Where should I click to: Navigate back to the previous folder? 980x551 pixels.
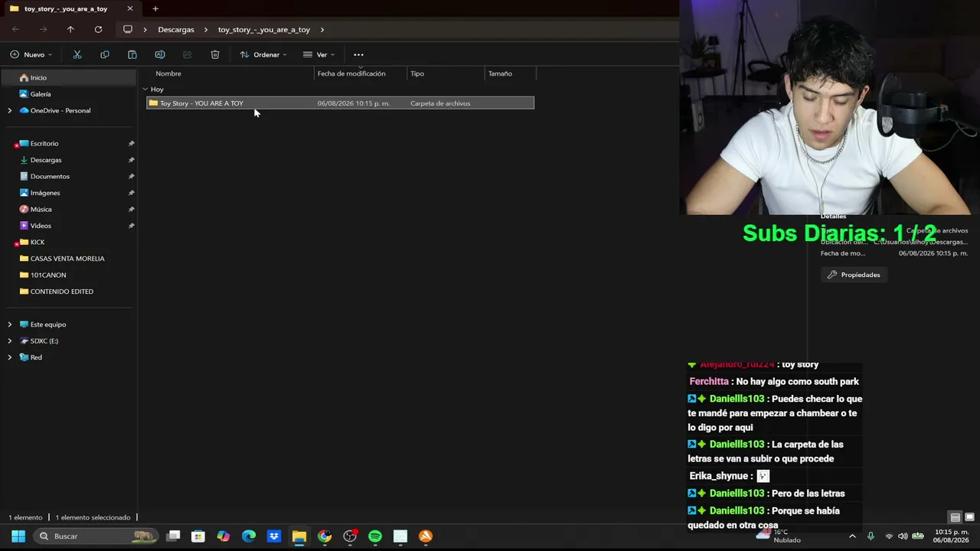15,29
